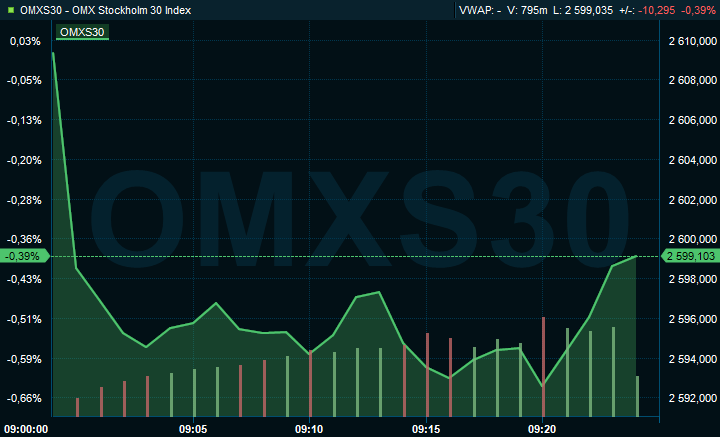Viewport: 720px width, 437px height.
Task: Click the L: 2 599,035 last price
Action: point(583,10)
